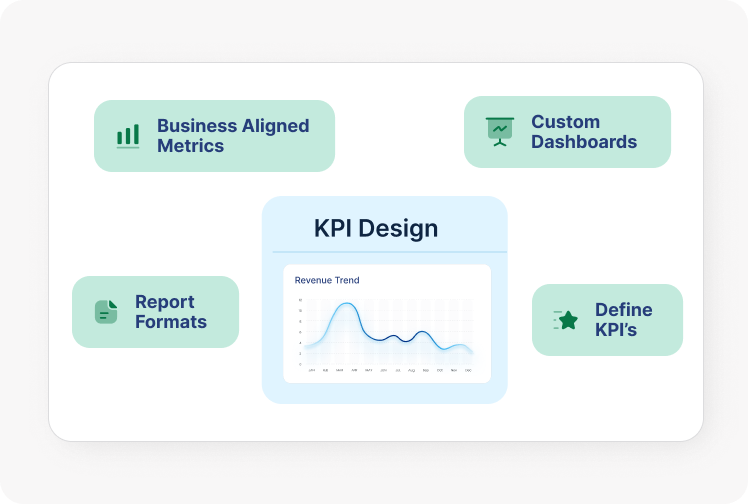Click the top value on the chart y-axis
This screenshot has width=748, height=504.
coord(300,299)
